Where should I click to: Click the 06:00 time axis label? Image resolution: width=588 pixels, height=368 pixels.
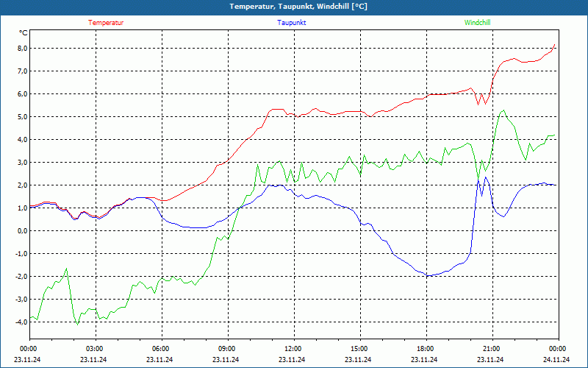pos(160,349)
